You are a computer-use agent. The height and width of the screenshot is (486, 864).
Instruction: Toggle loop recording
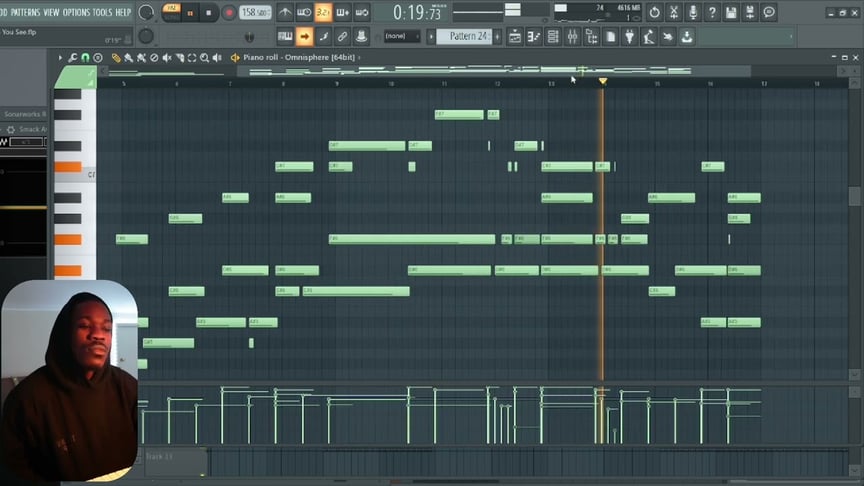pyautogui.click(x=361, y=12)
